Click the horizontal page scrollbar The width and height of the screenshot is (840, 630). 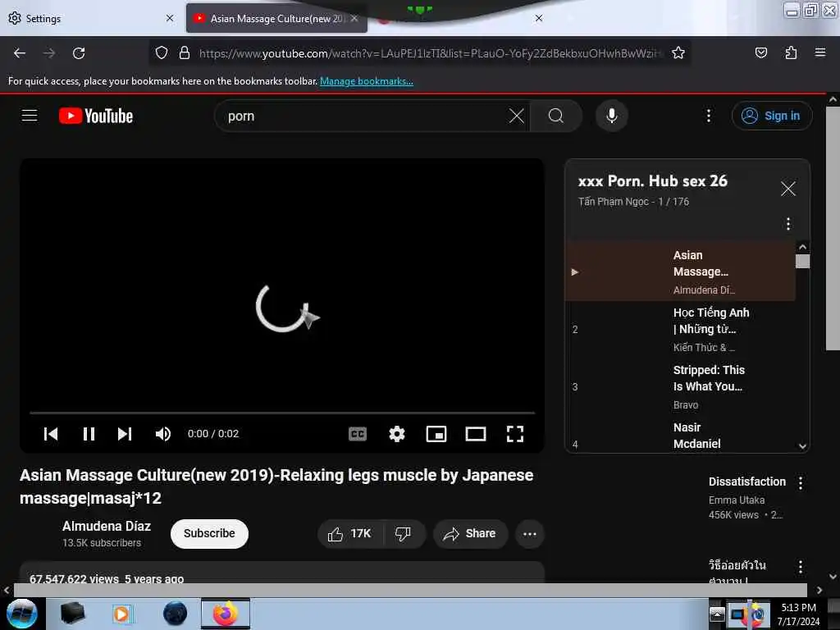pos(410,590)
